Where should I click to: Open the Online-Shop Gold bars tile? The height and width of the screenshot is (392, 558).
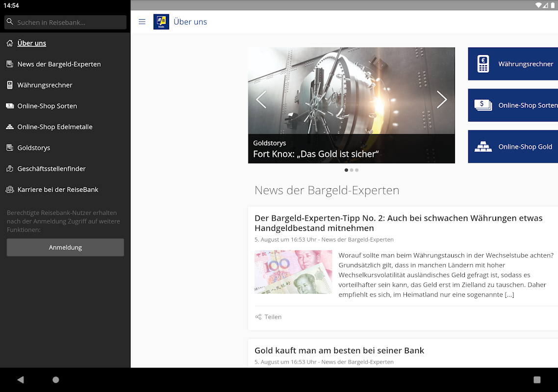coord(513,147)
